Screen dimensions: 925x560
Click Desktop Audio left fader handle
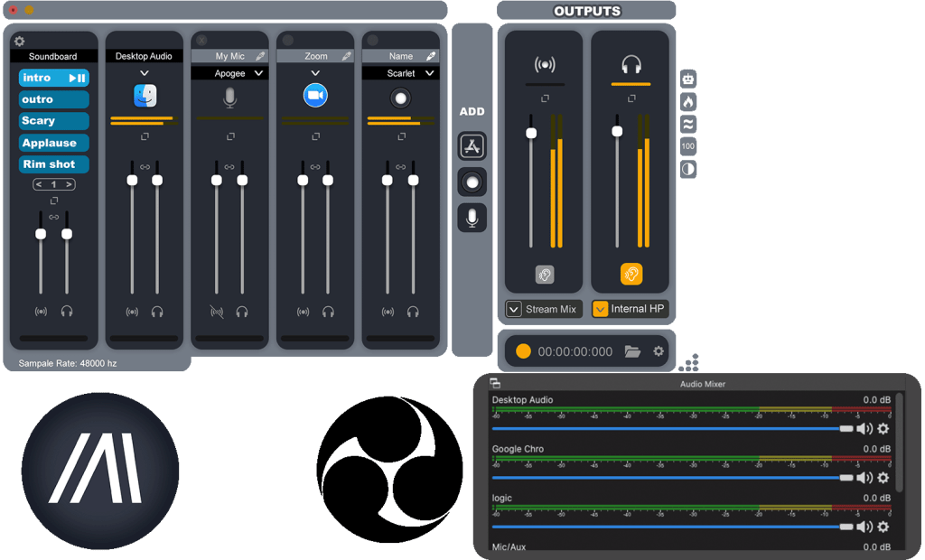(x=132, y=180)
